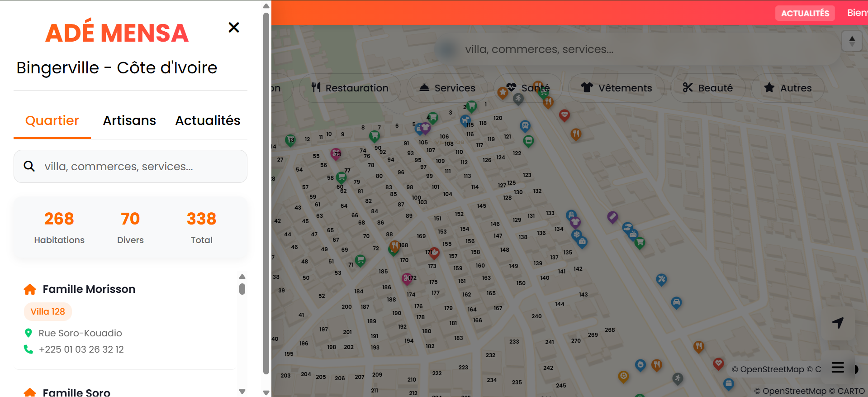The width and height of the screenshot is (868, 397).
Task: Click the geolocation arrow icon on map
Action: (838, 323)
